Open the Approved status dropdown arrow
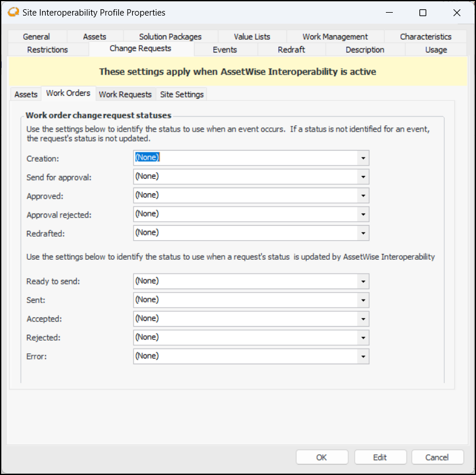The image size is (476, 475). tap(363, 195)
